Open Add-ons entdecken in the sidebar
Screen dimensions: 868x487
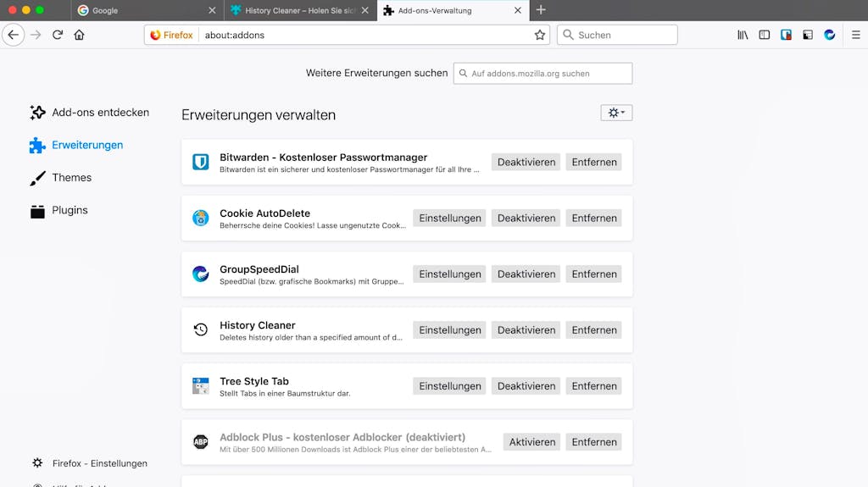(x=90, y=113)
